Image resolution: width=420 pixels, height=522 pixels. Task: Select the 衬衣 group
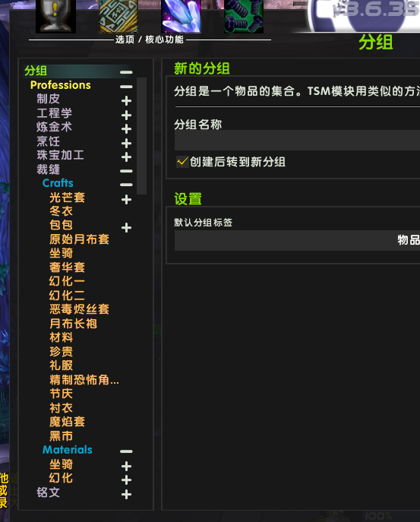(61, 408)
